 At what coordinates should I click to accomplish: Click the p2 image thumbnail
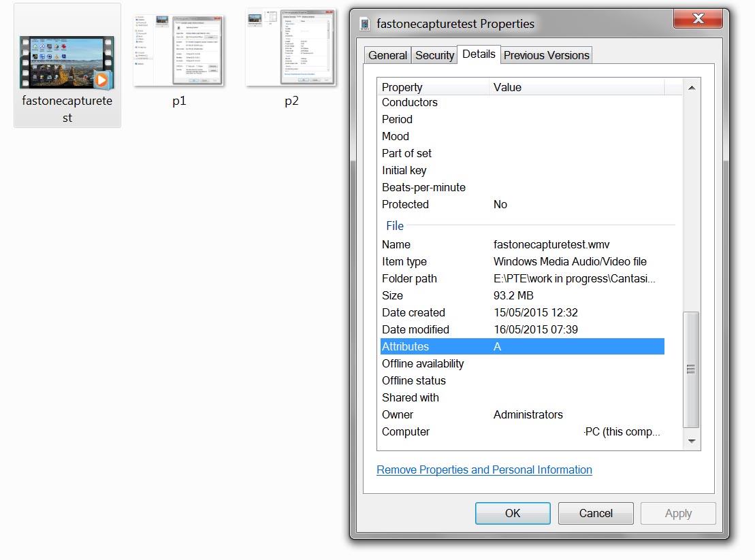291,48
